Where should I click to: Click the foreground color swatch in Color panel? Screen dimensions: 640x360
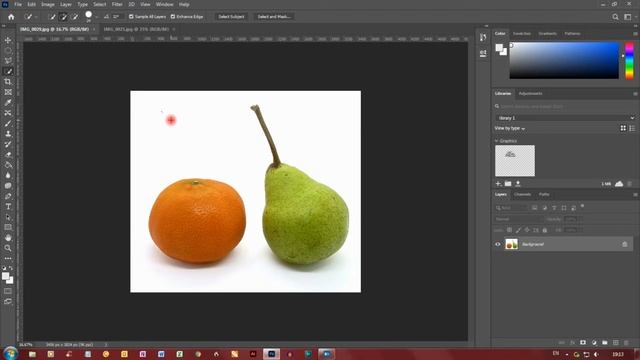(499, 48)
